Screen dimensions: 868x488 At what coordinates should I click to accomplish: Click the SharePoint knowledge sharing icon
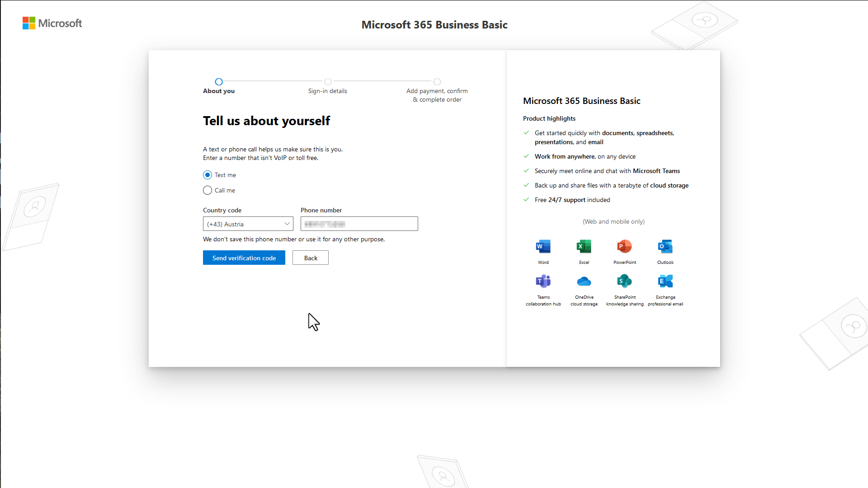tap(624, 281)
